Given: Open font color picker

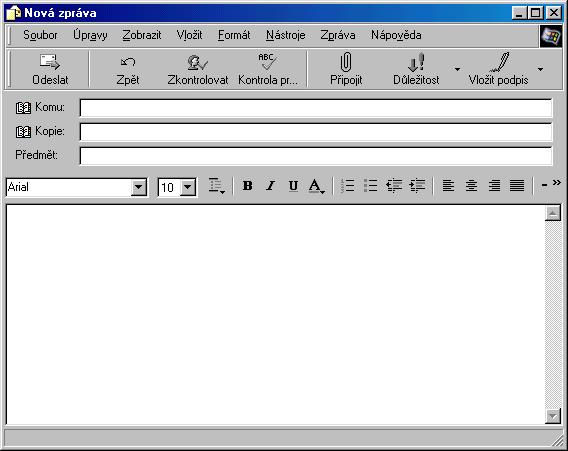Looking at the screenshot, I should 317,186.
